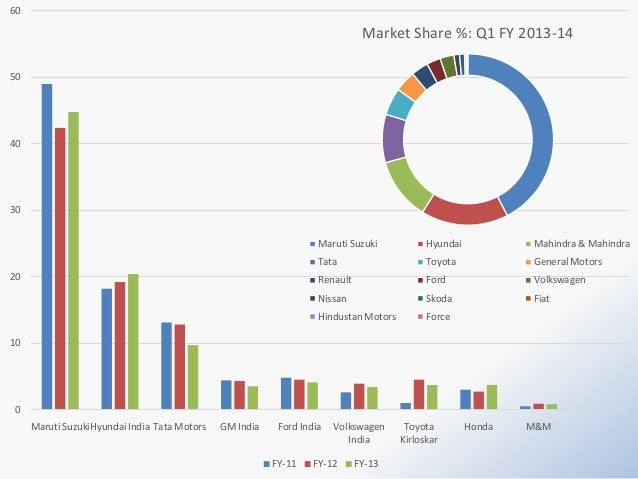Select the Renault legend entry
Viewport: 638px width, 479px height.
330,280
